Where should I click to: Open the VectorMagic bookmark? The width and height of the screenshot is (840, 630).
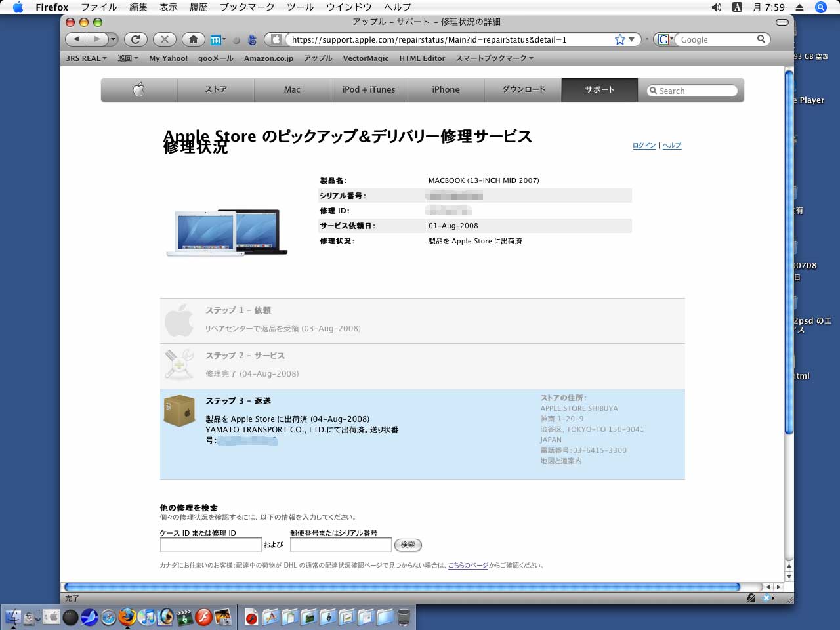[366, 58]
